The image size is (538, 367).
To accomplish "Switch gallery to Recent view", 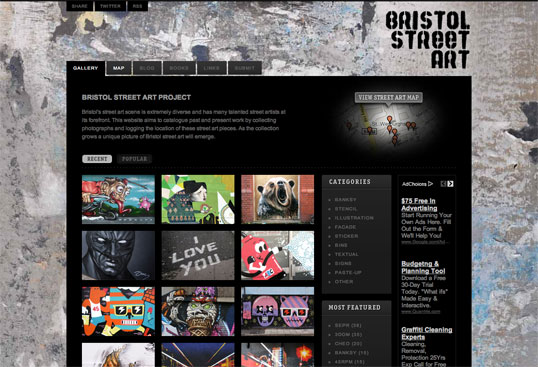I will (97, 159).
